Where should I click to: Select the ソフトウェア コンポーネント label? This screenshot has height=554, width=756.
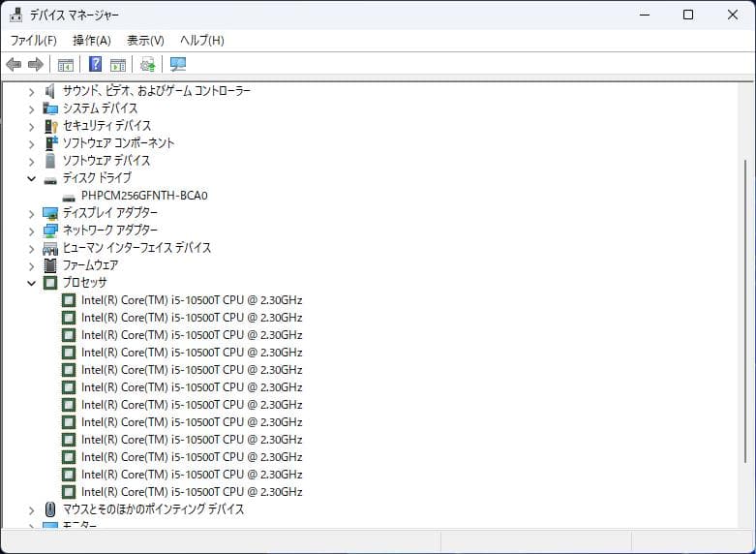[119, 142]
